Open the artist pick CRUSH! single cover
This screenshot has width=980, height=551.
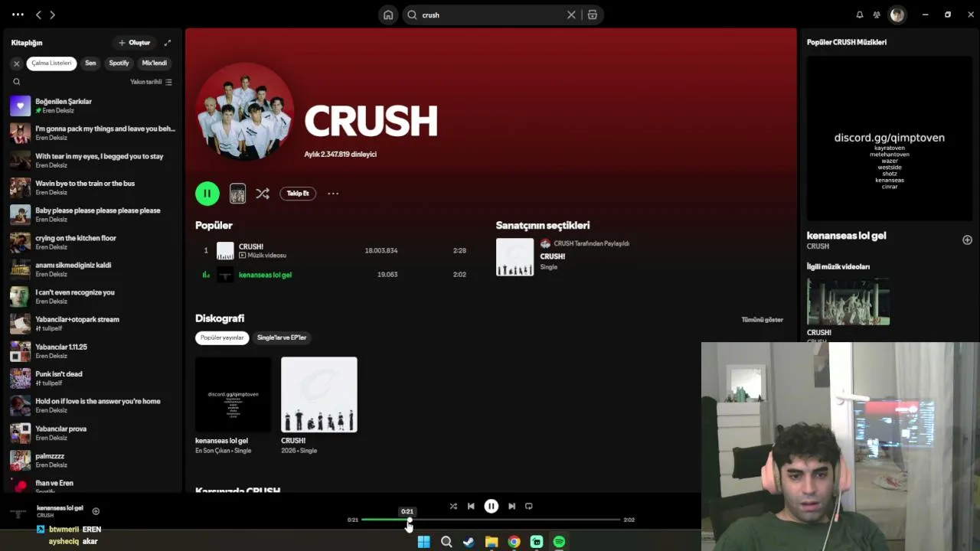pos(514,256)
